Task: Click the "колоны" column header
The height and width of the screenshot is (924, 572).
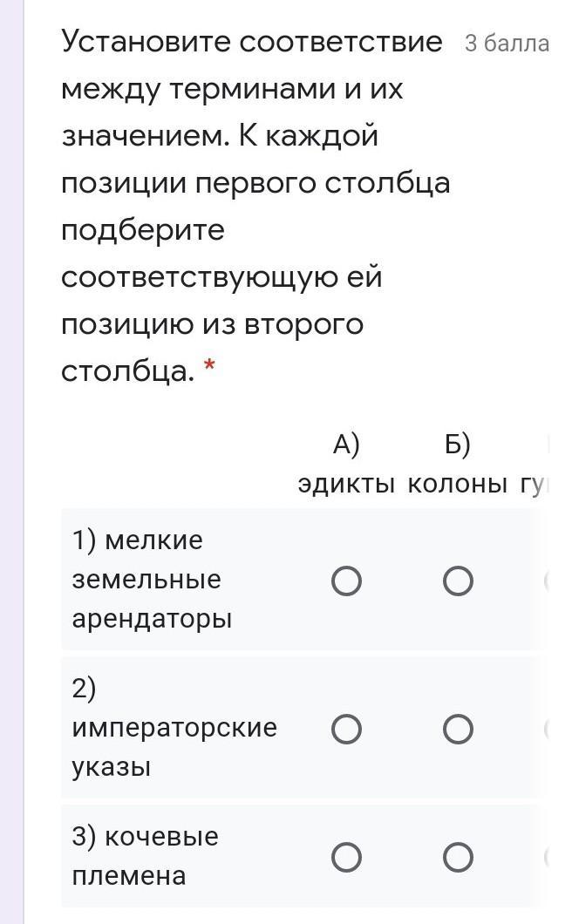Action: coord(458,484)
